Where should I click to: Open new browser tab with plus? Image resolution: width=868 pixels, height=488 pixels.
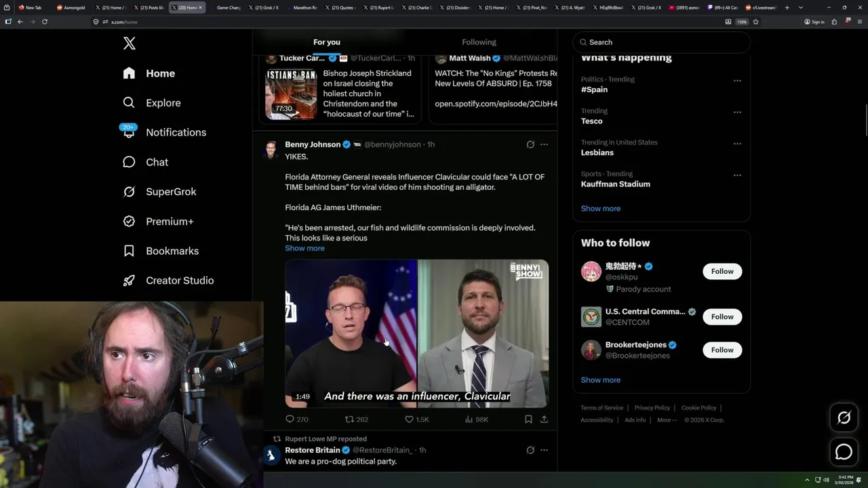[787, 7]
